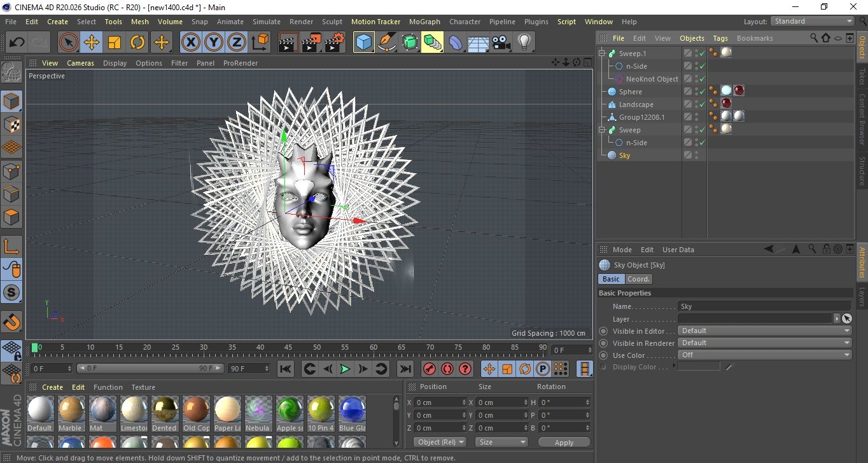Click Render to Picture Viewer icon
This screenshot has width=868, height=463.
[311, 43]
